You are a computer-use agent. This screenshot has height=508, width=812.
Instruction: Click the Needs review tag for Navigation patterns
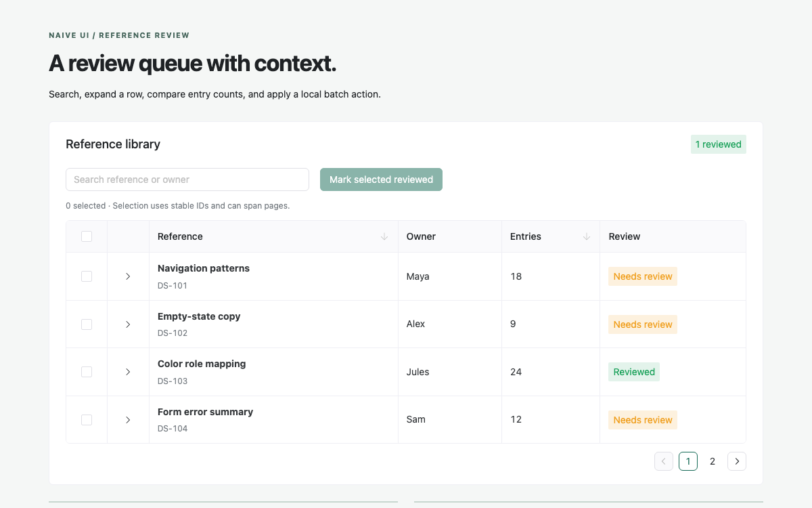click(x=643, y=276)
